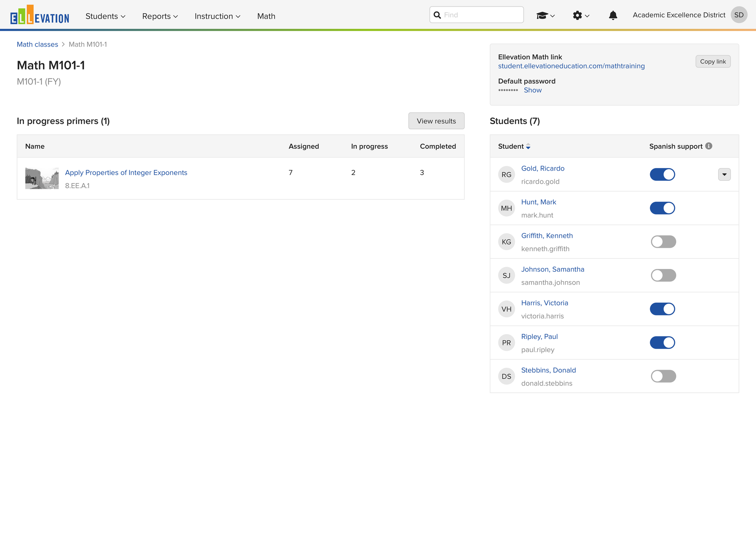The image size is (756, 538).
Task: Open the Instruction menu
Action: [217, 16]
